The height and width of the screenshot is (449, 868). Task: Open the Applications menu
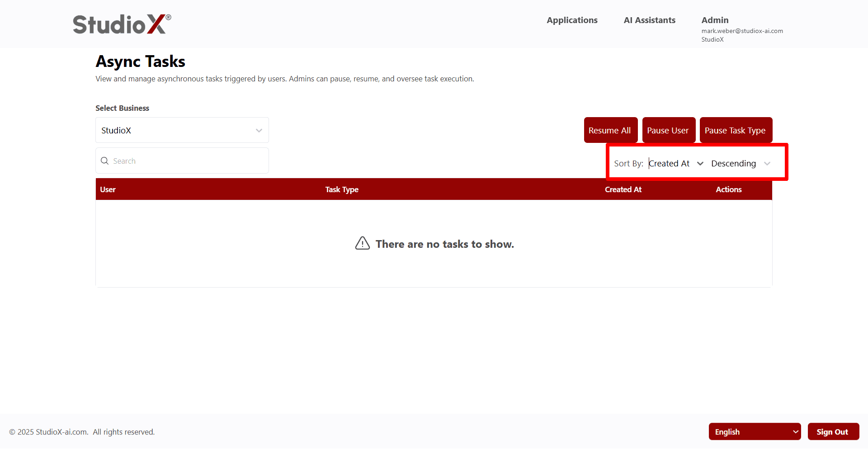pos(572,20)
